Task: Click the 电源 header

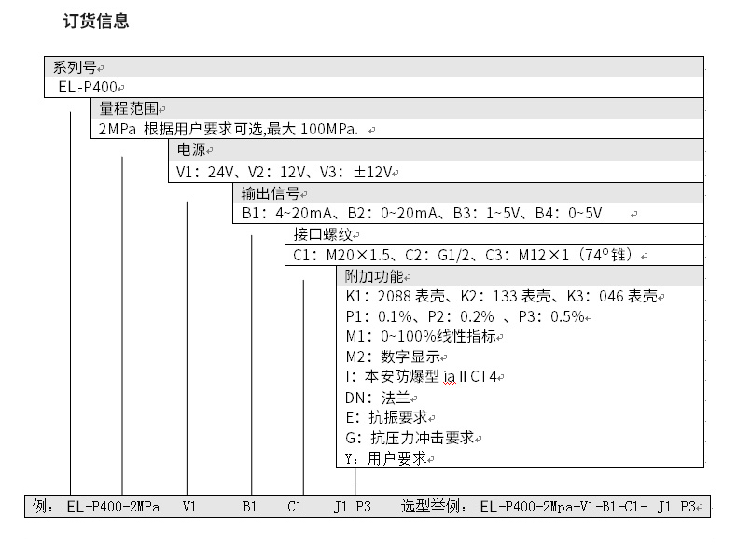Action: pos(191,149)
